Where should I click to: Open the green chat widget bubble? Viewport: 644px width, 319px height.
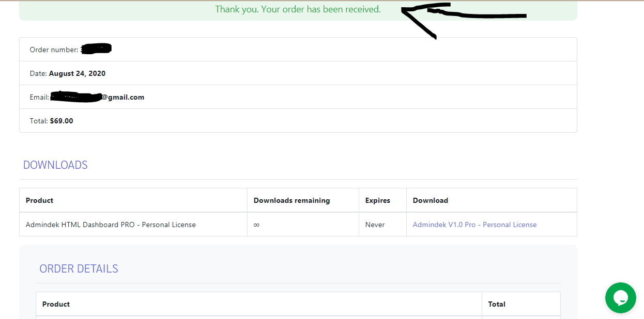(x=621, y=298)
